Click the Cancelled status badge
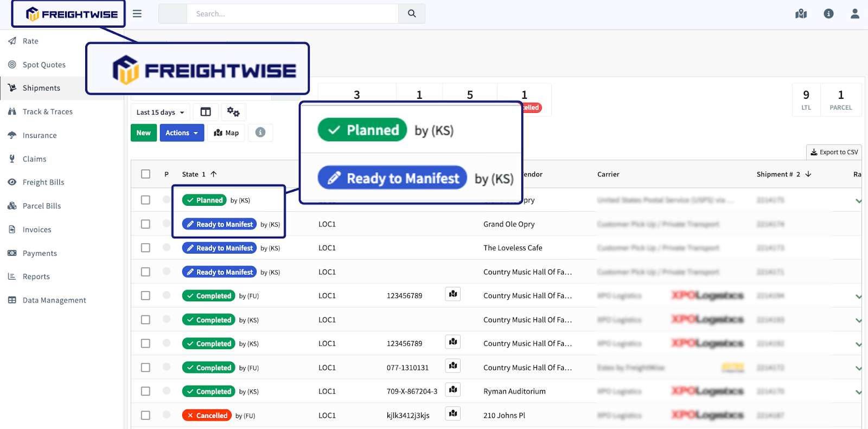Screen dimensions: 868x429 (x=207, y=415)
